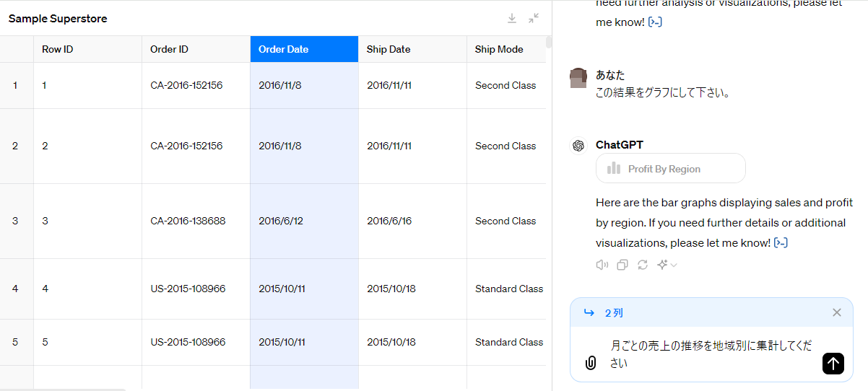Image resolution: width=868 pixels, height=391 pixels.
Task: Collapse the expanded table view
Action: click(x=534, y=18)
